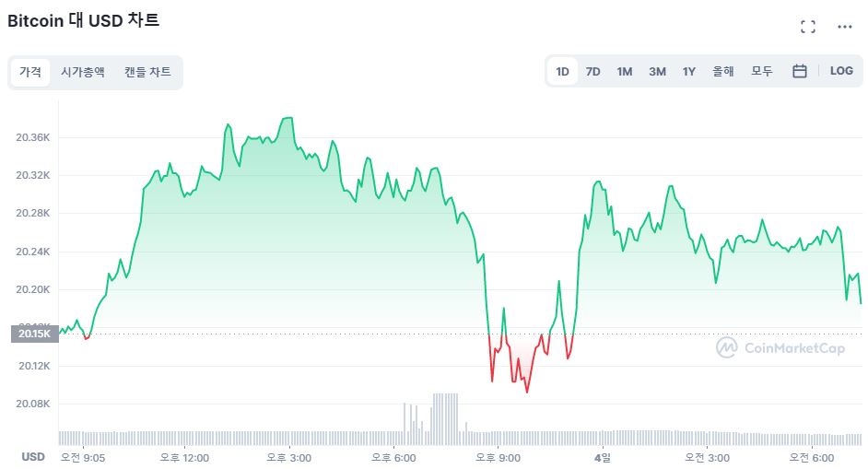Toggle the LOG scale option
The width and height of the screenshot is (868, 469).
(x=841, y=71)
